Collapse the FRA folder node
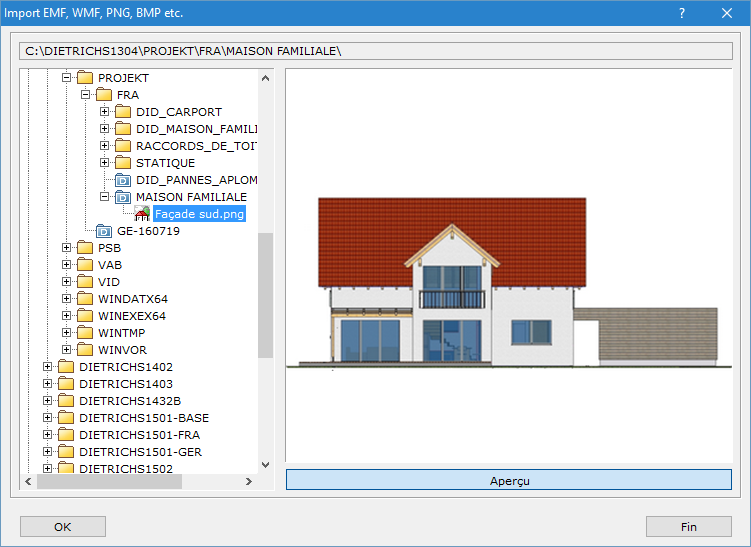 pyautogui.click(x=86, y=95)
